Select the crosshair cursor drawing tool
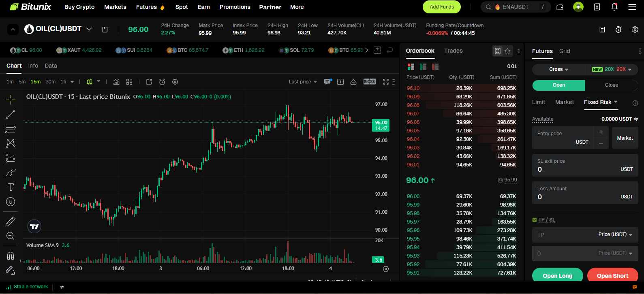This screenshot has height=294, width=644. pyautogui.click(x=11, y=99)
